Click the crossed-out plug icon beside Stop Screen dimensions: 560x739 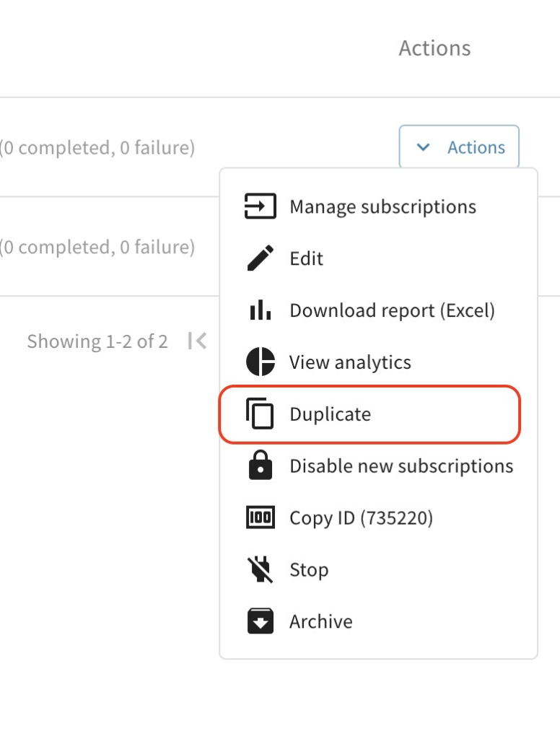click(260, 570)
